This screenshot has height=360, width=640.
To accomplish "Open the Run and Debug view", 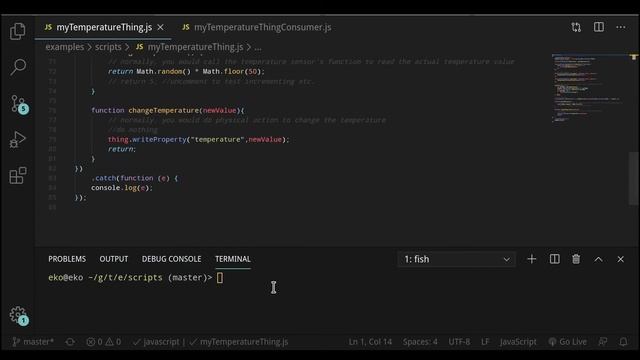I will 18,140.
